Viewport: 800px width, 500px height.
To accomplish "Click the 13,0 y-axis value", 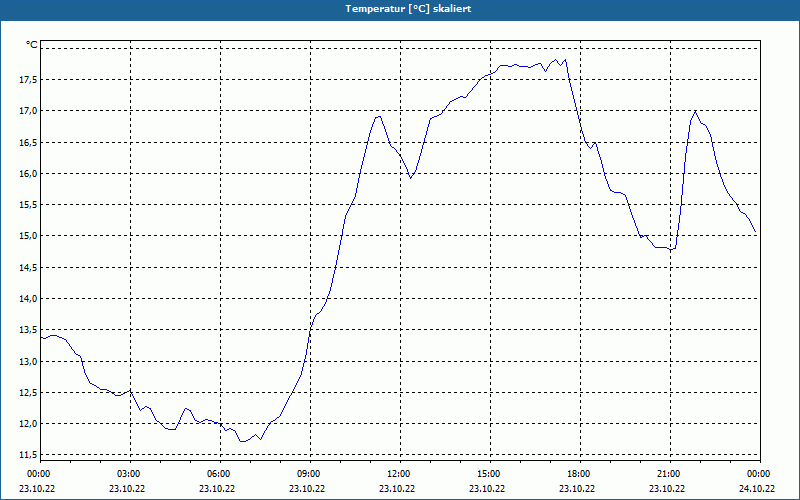I will (x=28, y=361).
